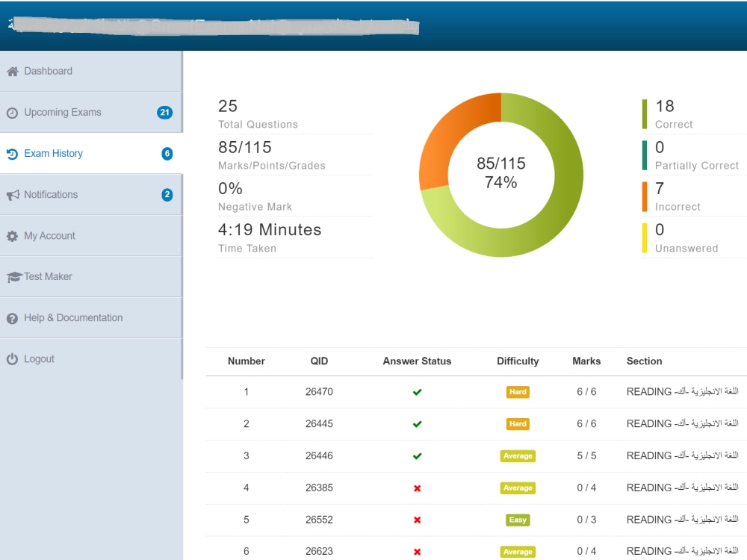Click the red cross for QID 26552
This screenshot has height=560, width=747.
tap(418, 520)
